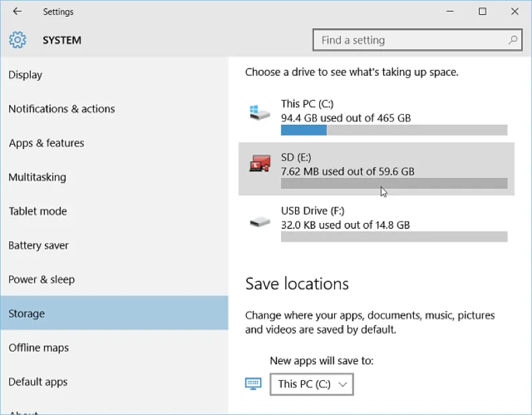Go to Notifications & actions
Image resolution: width=532 pixels, height=415 pixels.
(x=62, y=109)
